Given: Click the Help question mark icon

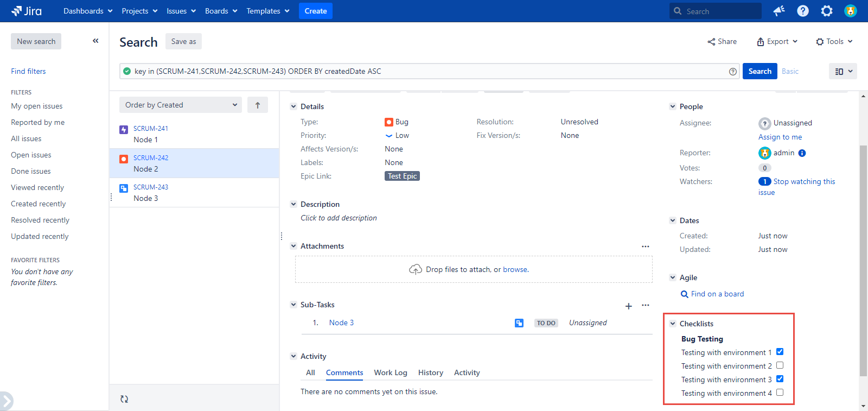Looking at the screenshot, I should pyautogui.click(x=803, y=11).
